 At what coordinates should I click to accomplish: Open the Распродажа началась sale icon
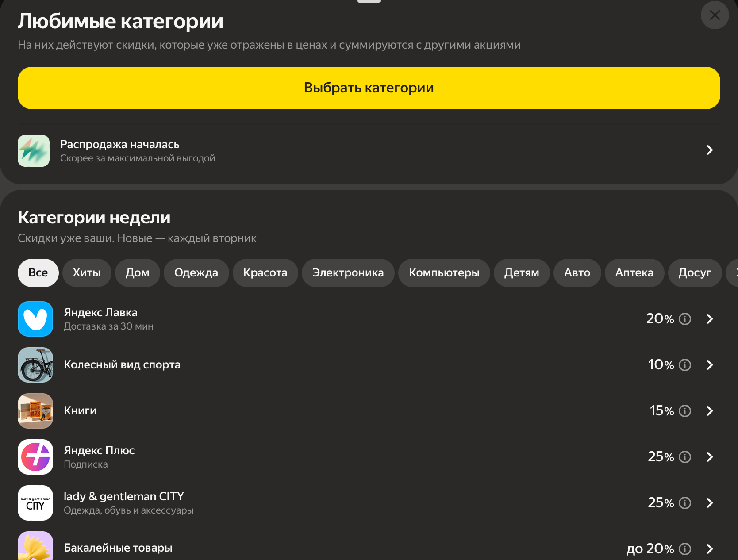pos(34,151)
